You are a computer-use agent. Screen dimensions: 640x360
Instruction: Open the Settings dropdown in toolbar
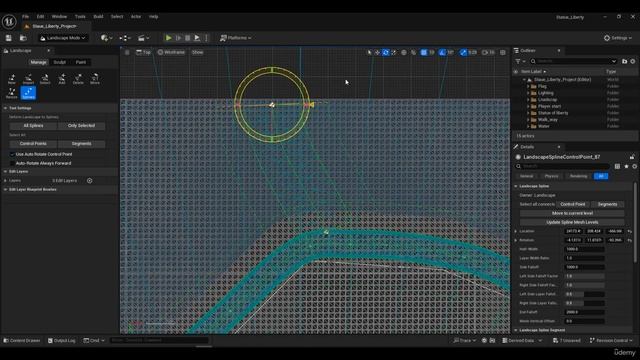coord(618,38)
